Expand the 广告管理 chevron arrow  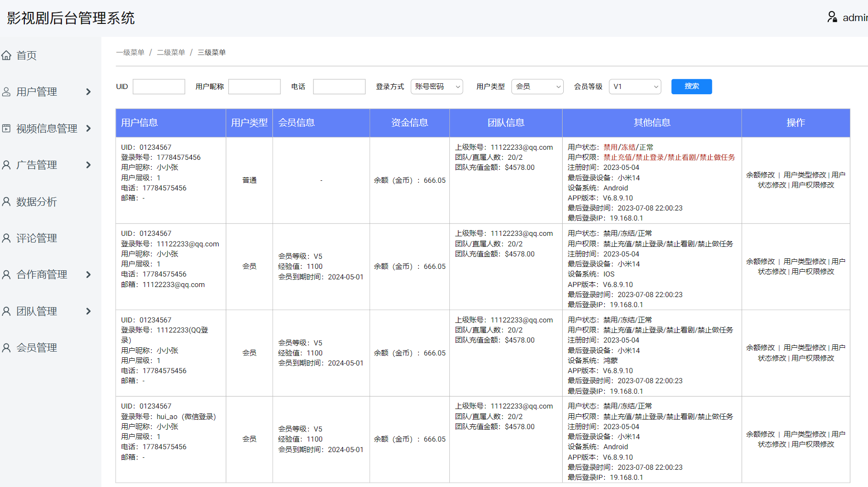[x=89, y=165]
